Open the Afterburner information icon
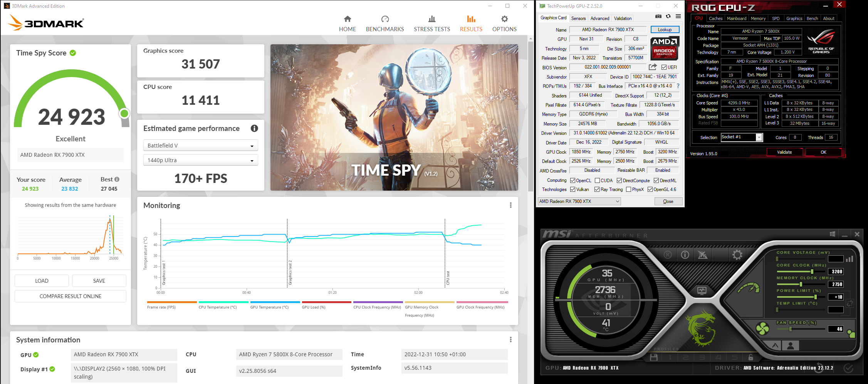 click(685, 255)
